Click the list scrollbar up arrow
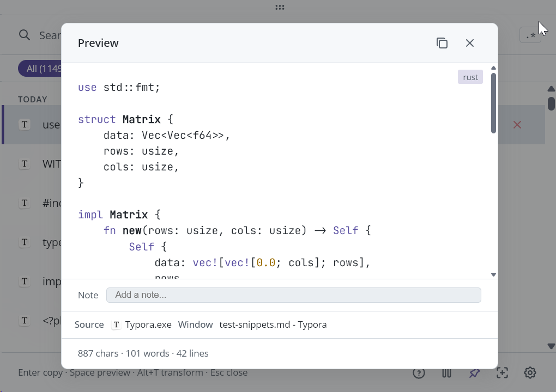 [551, 89]
